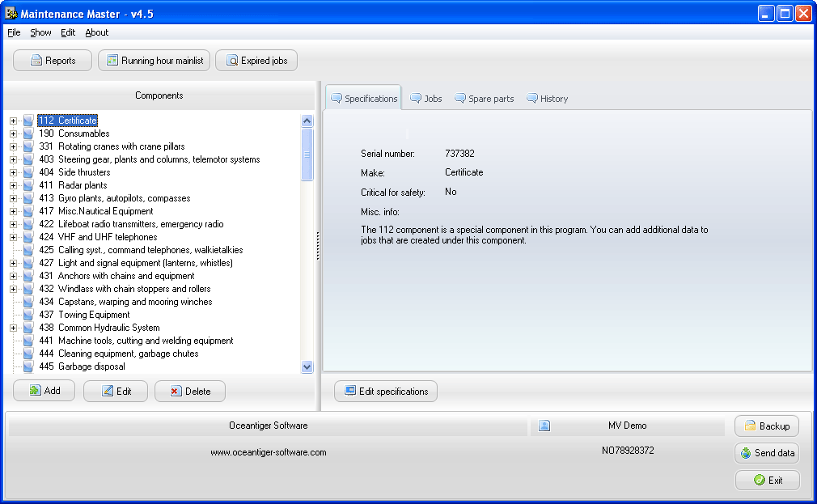Switch to the Jobs tab
817x504 pixels.
[426, 99]
